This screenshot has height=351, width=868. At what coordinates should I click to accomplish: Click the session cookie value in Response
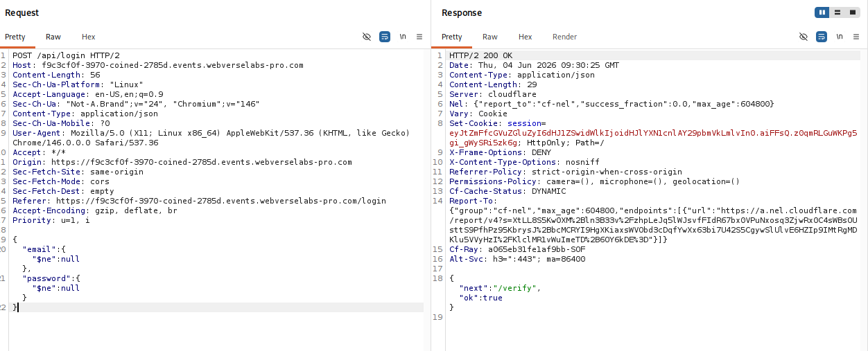pos(653,137)
